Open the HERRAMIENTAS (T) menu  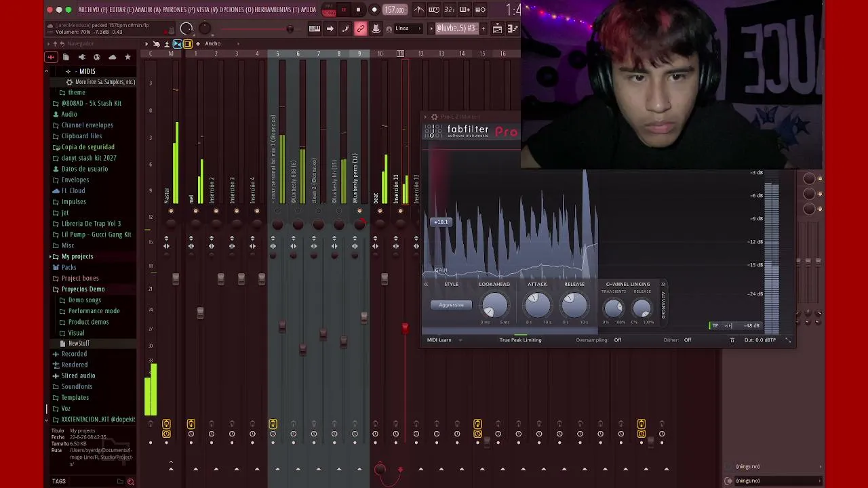click(x=277, y=9)
